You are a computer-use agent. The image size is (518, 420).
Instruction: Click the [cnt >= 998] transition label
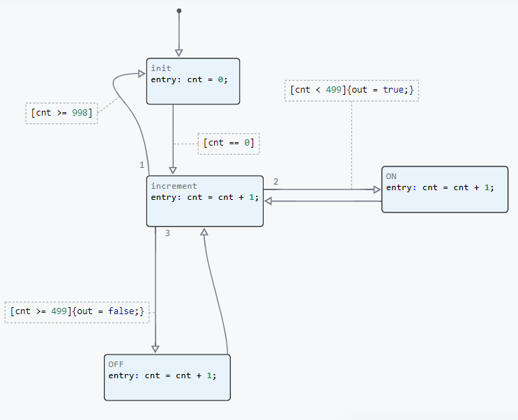[x=61, y=113]
